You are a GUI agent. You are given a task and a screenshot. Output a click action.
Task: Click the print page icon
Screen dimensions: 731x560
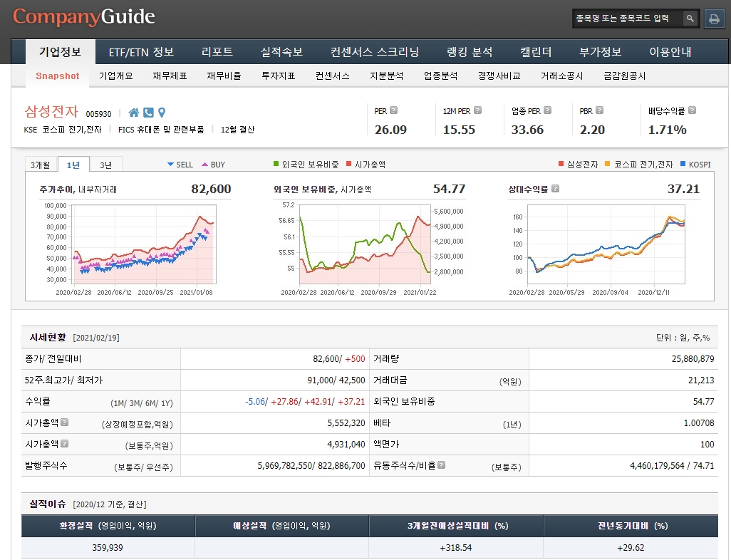[x=714, y=19]
